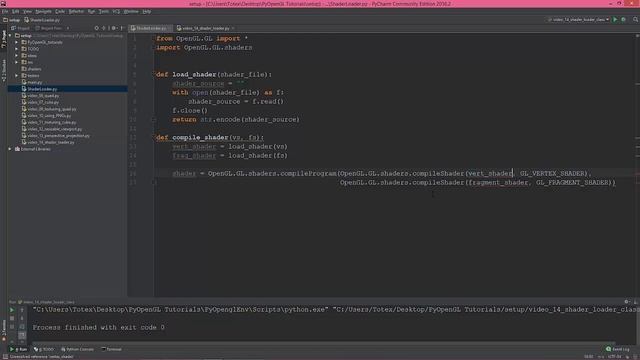Viewport: 640px width, 360px height.
Task: Expand the folder just below shaders
Action: (17, 76)
